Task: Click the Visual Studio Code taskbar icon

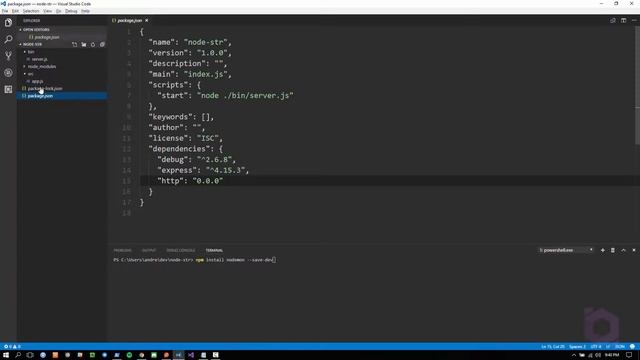Action: (178, 355)
